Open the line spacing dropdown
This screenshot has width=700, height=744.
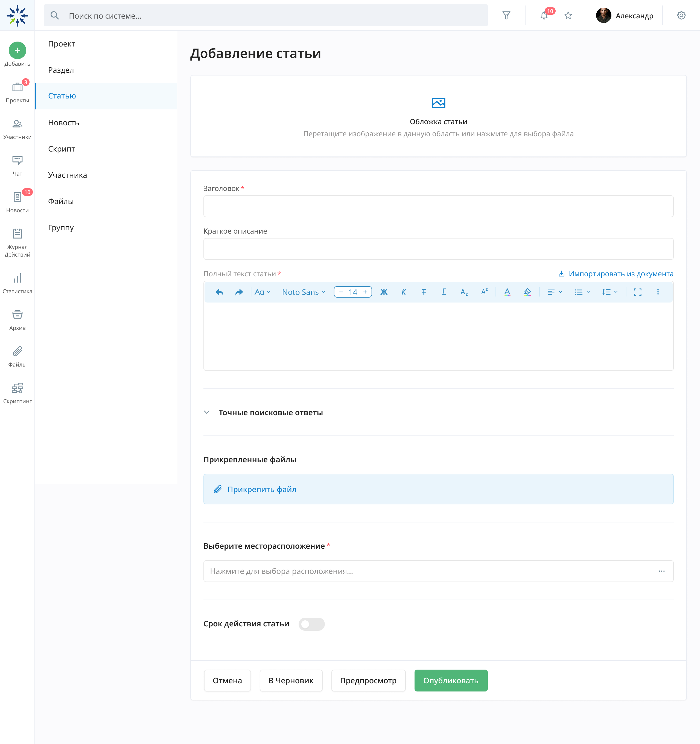pyautogui.click(x=609, y=292)
